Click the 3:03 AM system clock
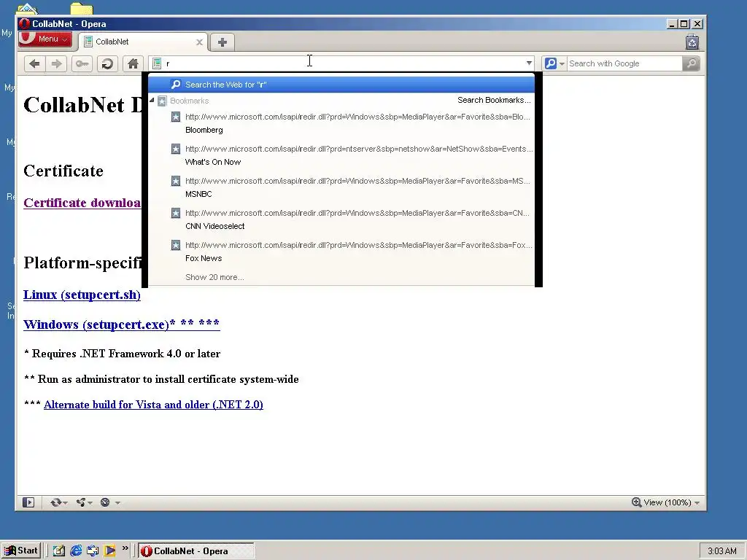This screenshot has height=560, width=747. (721, 551)
